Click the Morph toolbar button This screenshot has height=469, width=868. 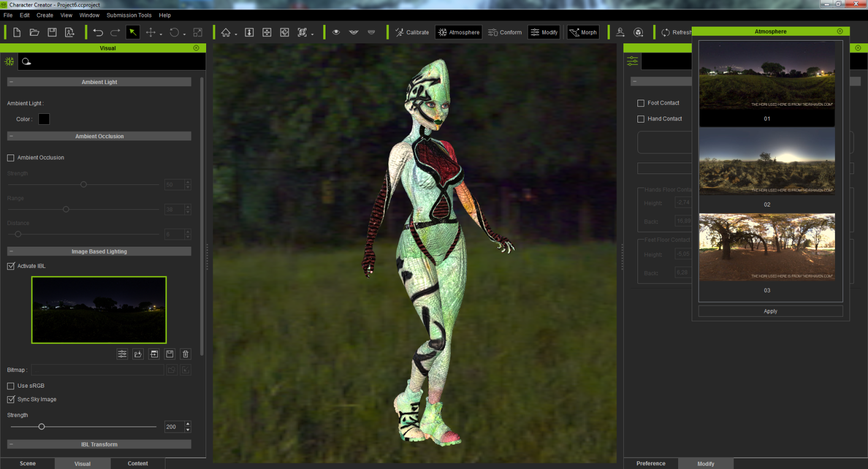pos(583,33)
